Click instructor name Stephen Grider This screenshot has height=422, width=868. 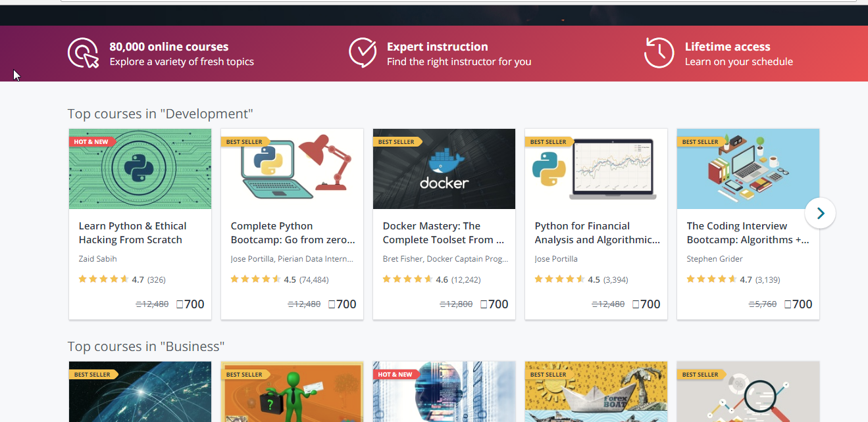tap(715, 259)
